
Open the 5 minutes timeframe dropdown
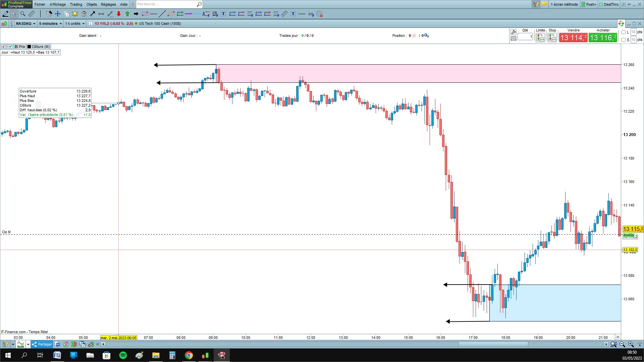pos(50,23)
